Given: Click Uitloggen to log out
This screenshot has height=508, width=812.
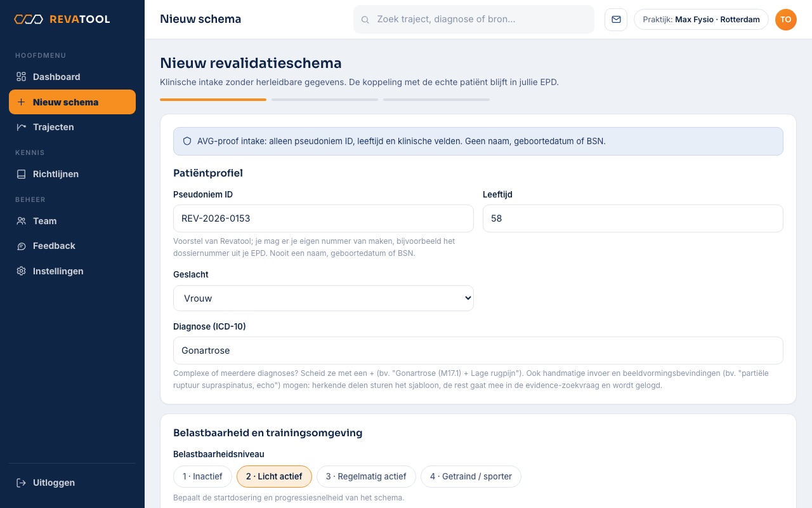Looking at the screenshot, I should (x=72, y=483).
